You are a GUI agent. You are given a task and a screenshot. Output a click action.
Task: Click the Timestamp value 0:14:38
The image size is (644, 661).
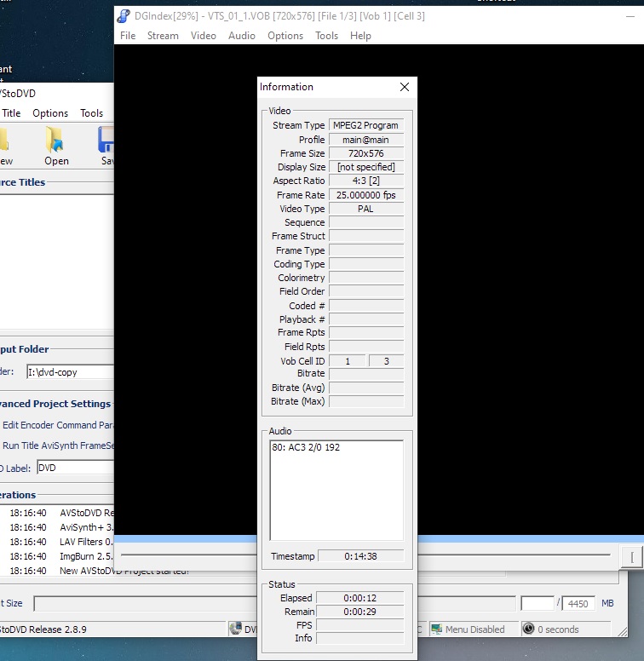pyautogui.click(x=361, y=556)
